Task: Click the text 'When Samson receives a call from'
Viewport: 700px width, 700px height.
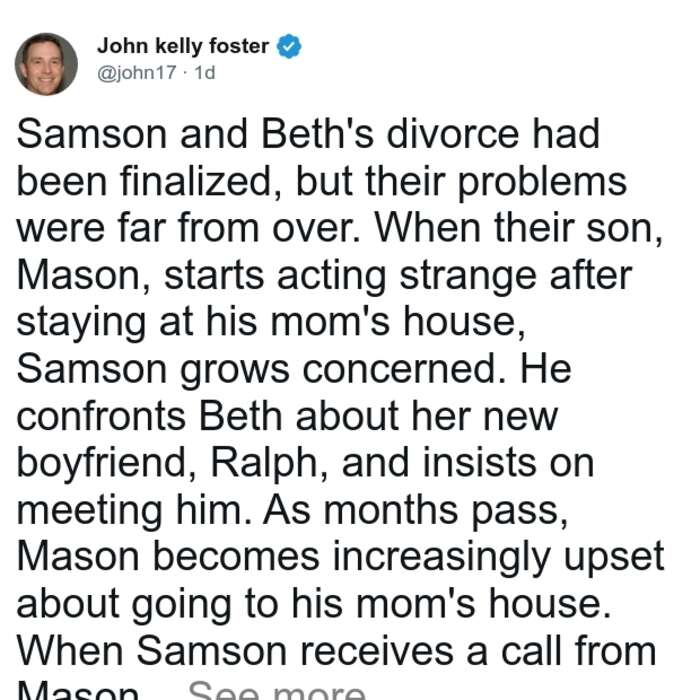Action: click(x=337, y=651)
